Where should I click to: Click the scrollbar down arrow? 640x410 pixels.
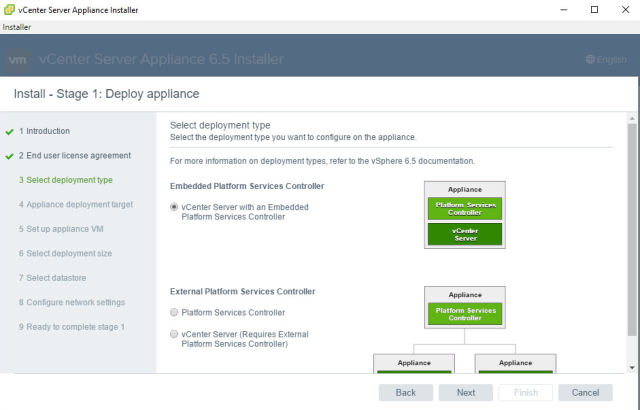(632, 368)
